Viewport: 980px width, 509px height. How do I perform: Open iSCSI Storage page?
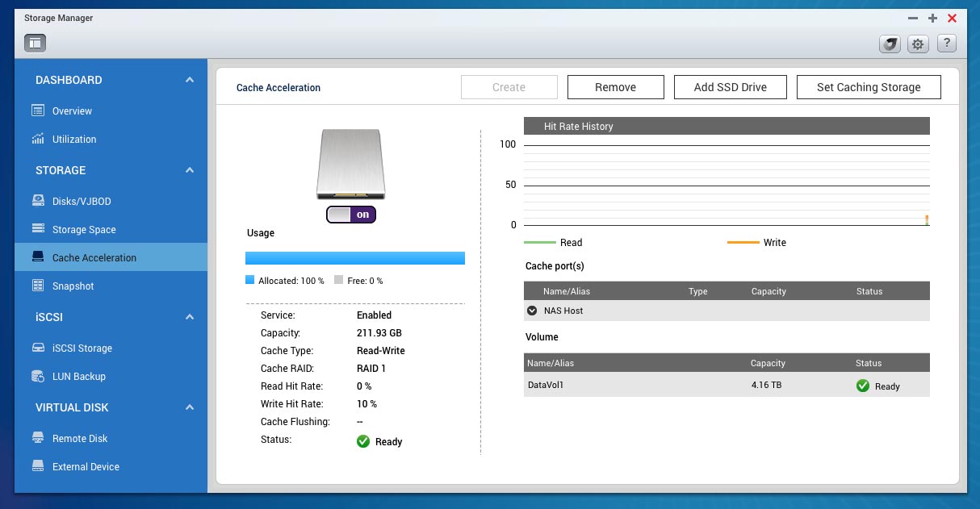tap(82, 348)
